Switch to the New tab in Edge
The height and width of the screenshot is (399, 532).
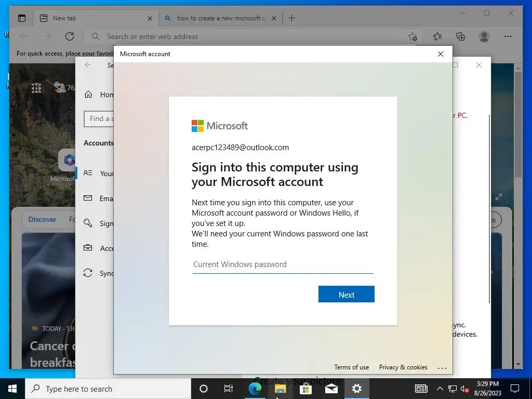96,18
